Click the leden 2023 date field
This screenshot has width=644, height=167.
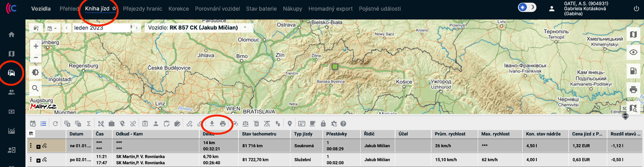click(x=101, y=28)
